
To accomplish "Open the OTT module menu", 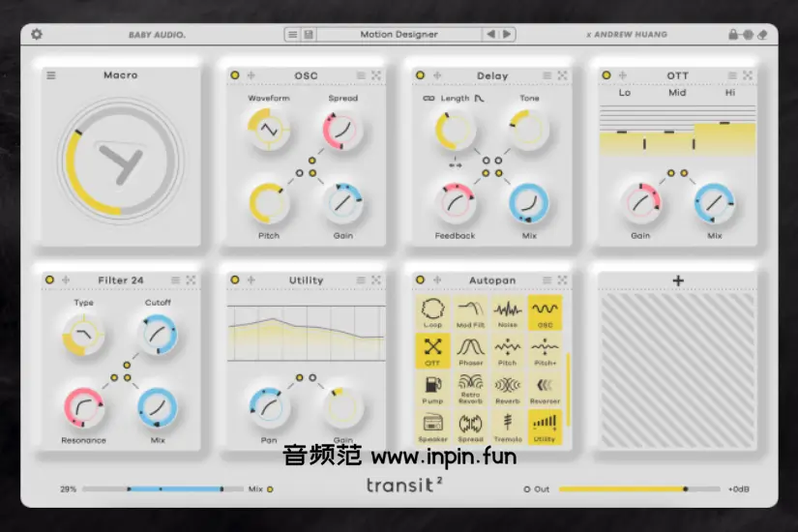I will coord(732,75).
